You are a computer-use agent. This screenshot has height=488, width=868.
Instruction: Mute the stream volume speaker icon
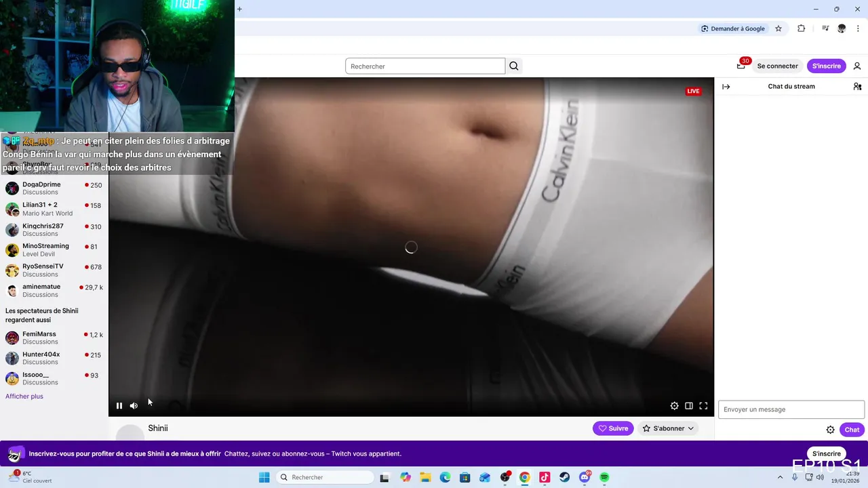point(134,406)
